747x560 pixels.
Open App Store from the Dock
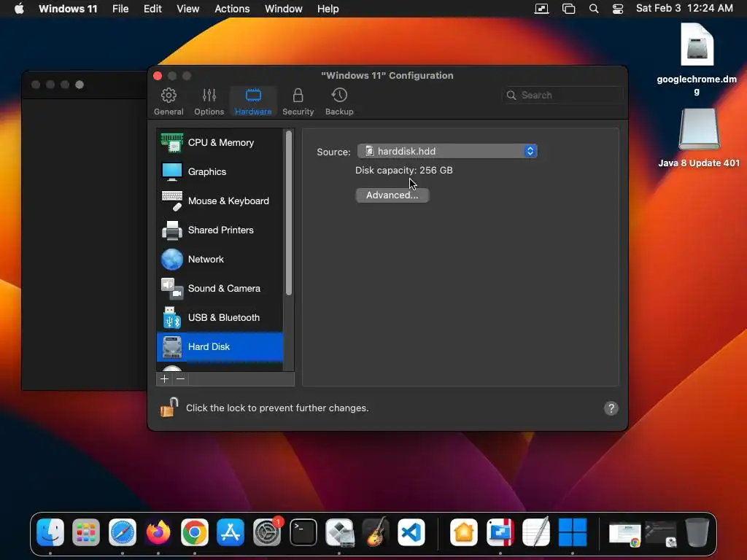point(231,532)
